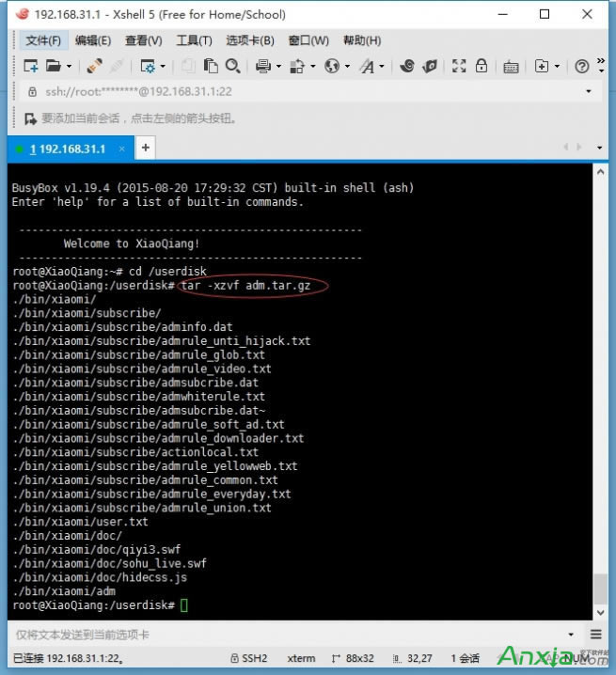Viewport: 616px width, 675px height.
Task: Click the lock screen padlock icon
Action: click(x=482, y=66)
